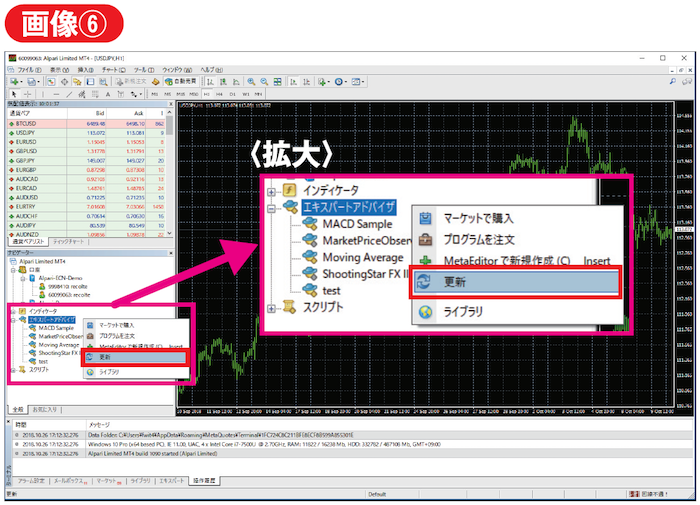Open the indicators list dropdown icon
700x505 pixels.
(x=323, y=82)
